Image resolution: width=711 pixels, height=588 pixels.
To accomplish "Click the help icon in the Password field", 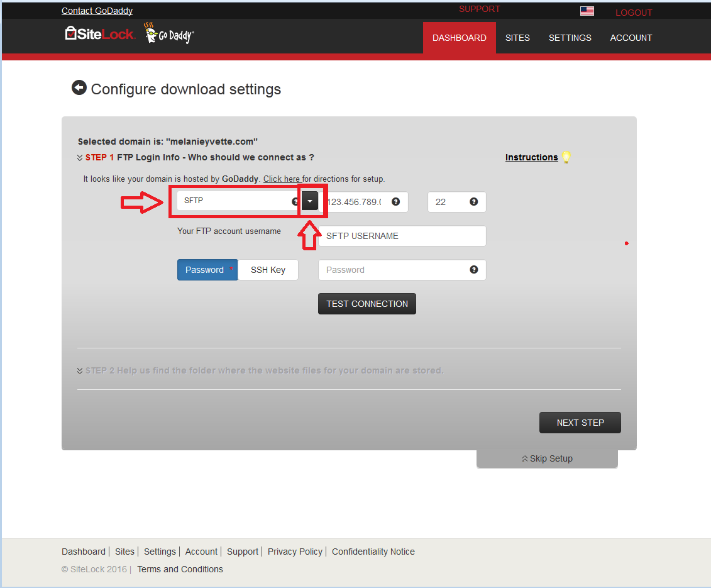I will tap(474, 270).
